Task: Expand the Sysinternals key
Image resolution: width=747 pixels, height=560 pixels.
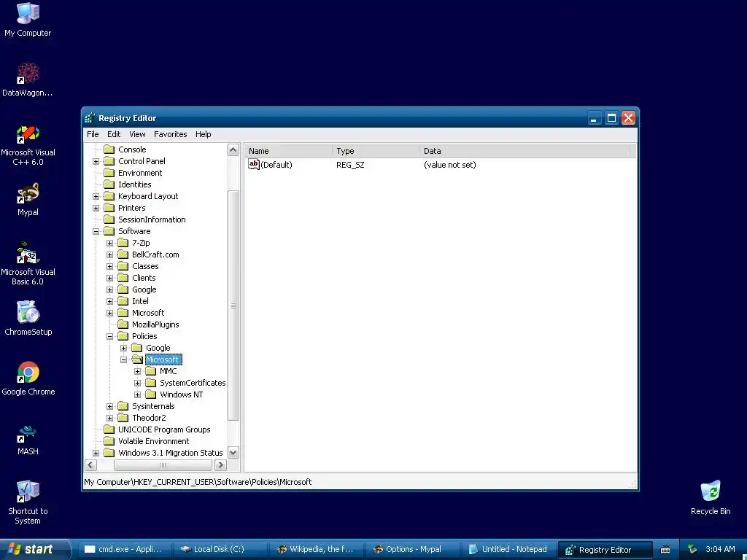Action: click(x=109, y=406)
